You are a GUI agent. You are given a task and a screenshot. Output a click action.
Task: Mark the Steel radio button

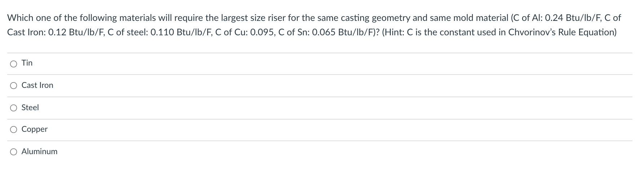[x=14, y=108]
